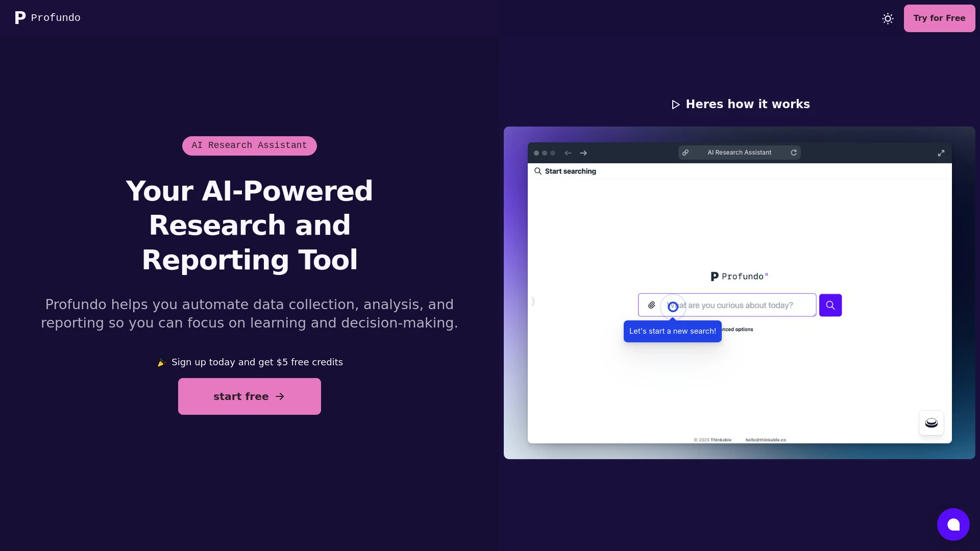This screenshot has height=551, width=980.
Task: Toggle light/dark mode sun icon
Action: (888, 18)
